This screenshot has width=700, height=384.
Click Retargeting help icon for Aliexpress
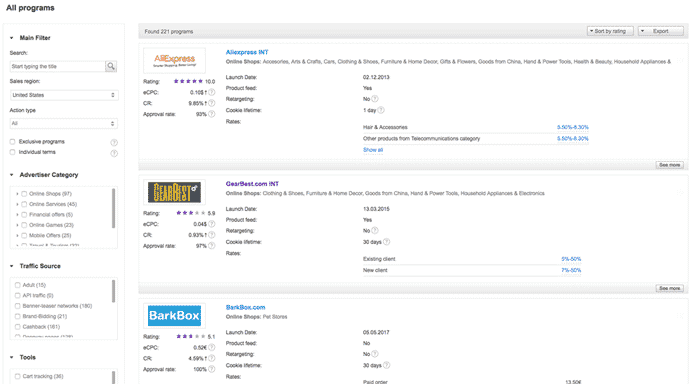pyautogui.click(x=375, y=99)
